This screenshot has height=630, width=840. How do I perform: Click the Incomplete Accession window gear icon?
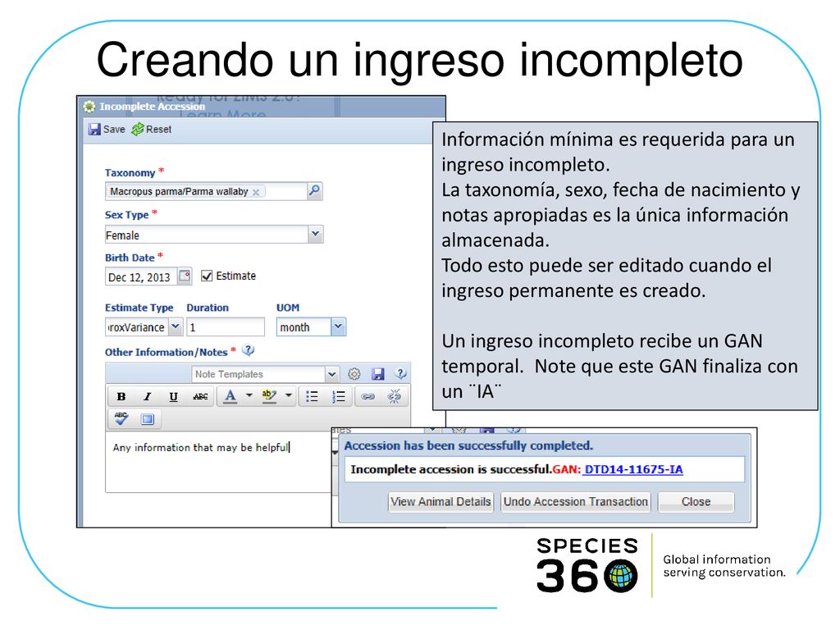tap(89, 107)
